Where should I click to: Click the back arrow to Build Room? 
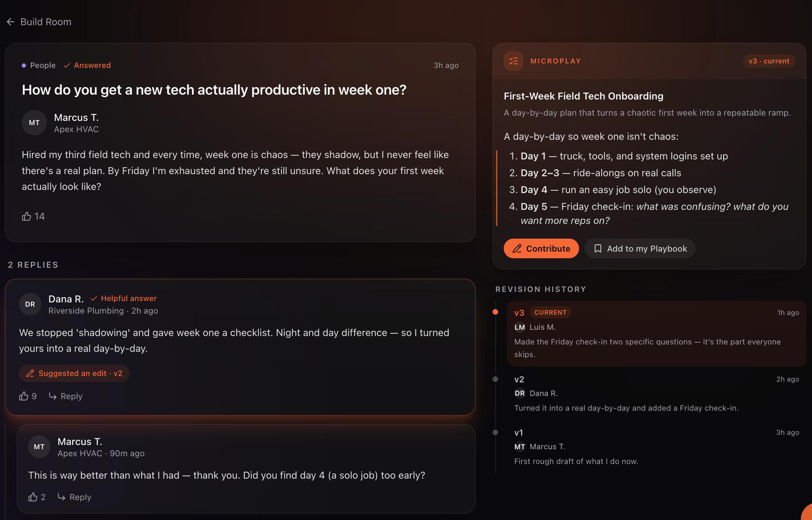11,22
